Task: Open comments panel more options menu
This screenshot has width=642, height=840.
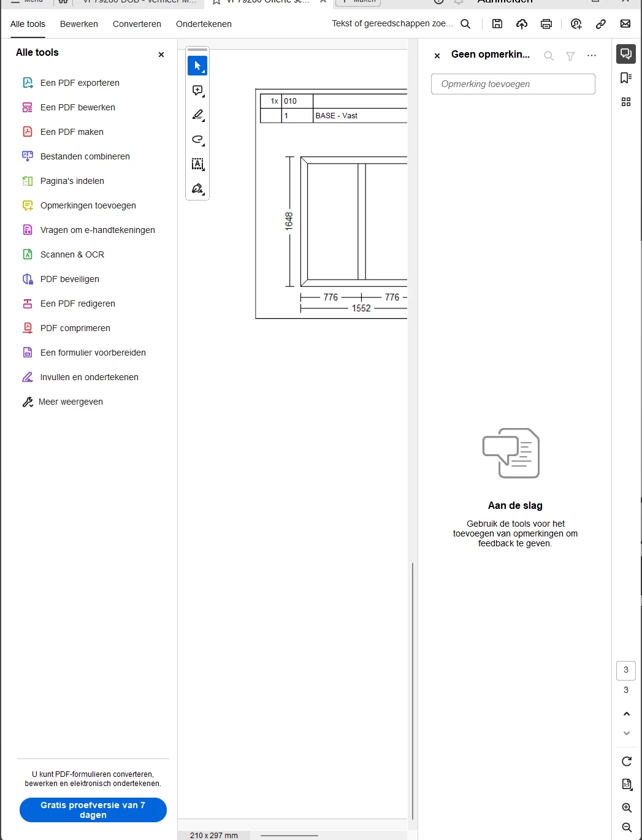Action: pyautogui.click(x=592, y=56)
